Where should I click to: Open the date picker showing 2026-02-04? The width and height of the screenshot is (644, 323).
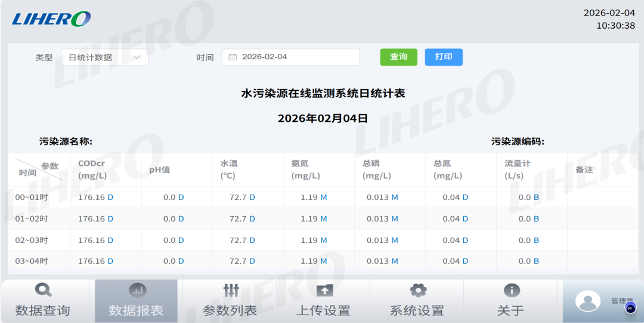(x=291, y=57)
